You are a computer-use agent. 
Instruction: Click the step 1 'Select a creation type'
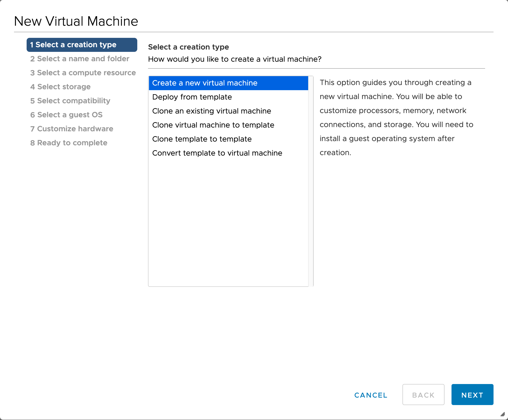click(82, 44)
